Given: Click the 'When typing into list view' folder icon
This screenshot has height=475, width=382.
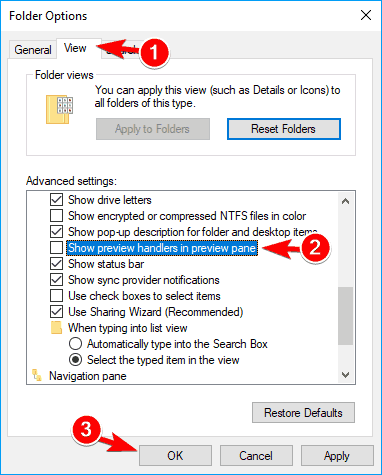Looking at the screenshot, I should tap(56, 328).
